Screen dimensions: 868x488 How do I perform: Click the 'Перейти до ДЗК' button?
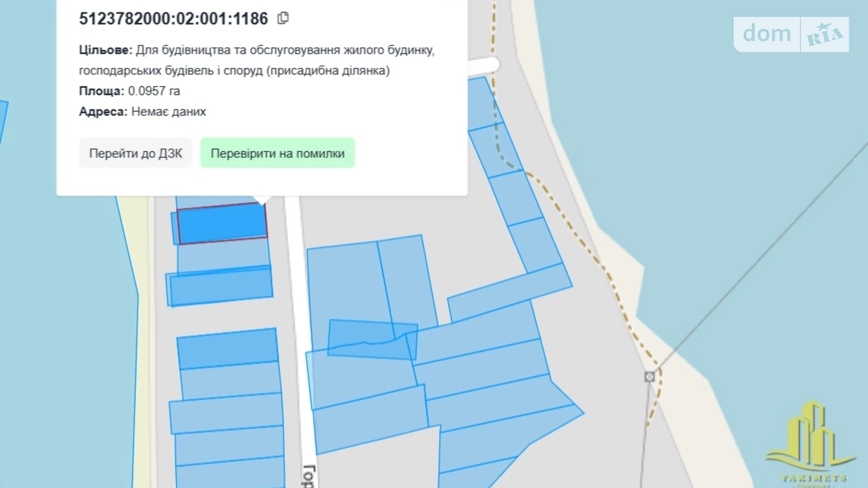(136, 153)
